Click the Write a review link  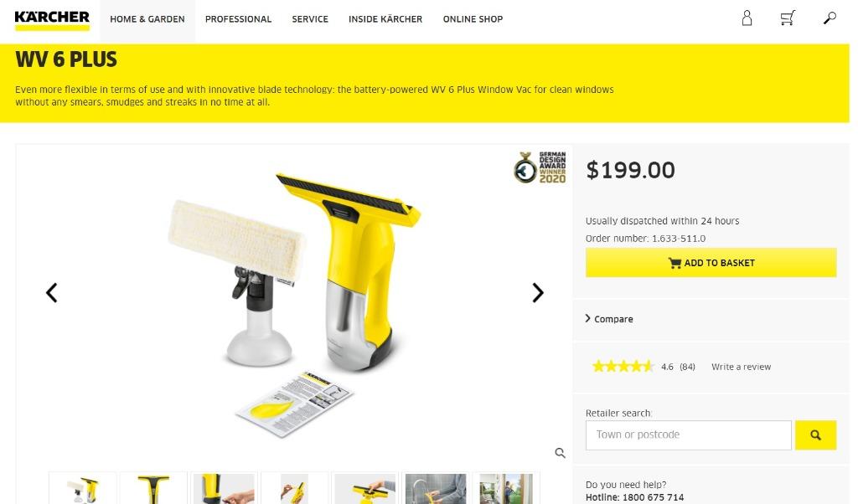[x=741, y=367]
